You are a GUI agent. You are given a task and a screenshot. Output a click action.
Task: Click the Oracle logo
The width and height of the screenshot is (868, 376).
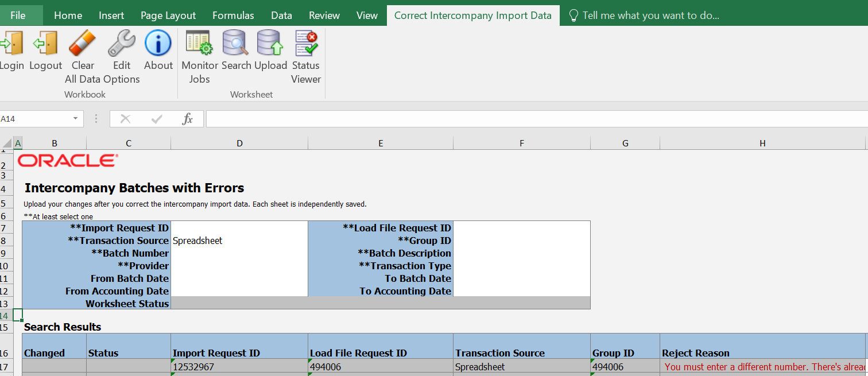tap(68, 160)
